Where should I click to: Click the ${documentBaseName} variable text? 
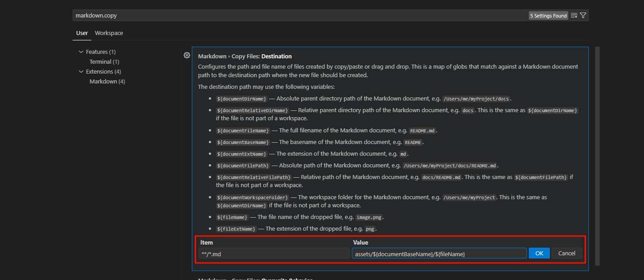(x=243, y=142)
